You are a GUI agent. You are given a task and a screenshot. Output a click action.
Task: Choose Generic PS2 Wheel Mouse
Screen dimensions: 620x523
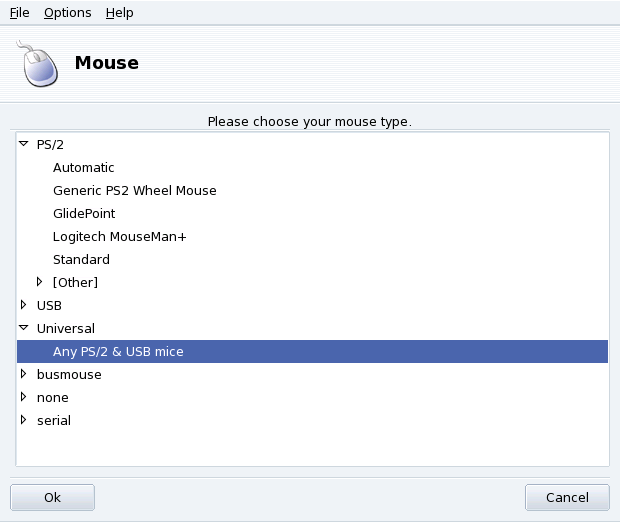[134, 190]
